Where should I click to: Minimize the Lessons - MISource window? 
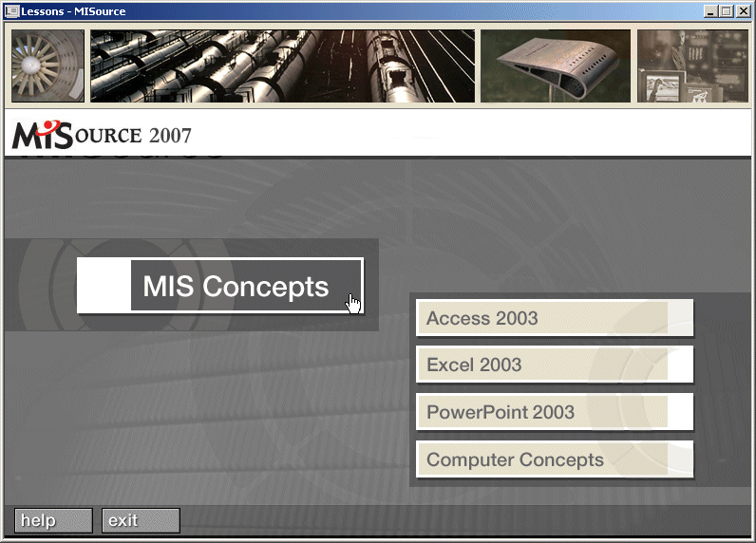click(x=709, y=11)
